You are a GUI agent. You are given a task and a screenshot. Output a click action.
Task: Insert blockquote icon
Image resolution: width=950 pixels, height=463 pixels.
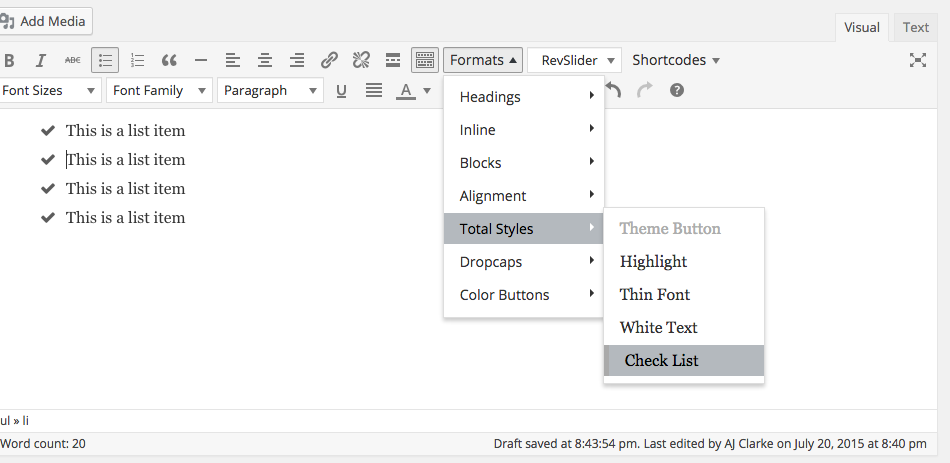click(169, 61)
